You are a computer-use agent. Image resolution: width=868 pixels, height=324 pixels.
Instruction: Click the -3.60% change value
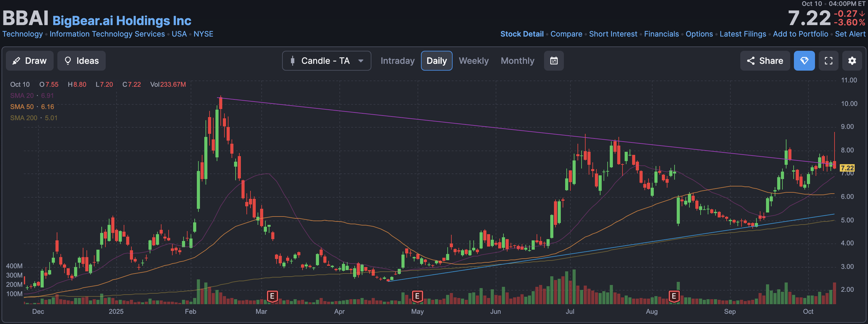pyautogui.click(x=849, y=23)
